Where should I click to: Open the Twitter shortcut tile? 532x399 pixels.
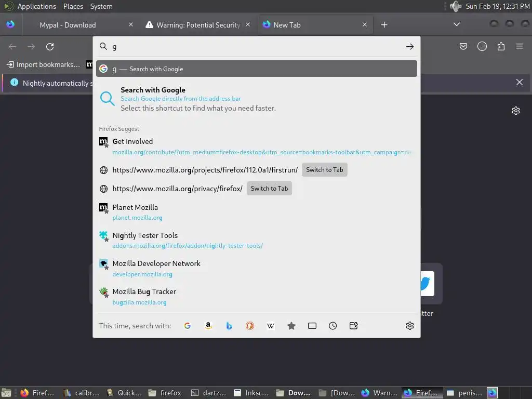[x=431, y=284]
